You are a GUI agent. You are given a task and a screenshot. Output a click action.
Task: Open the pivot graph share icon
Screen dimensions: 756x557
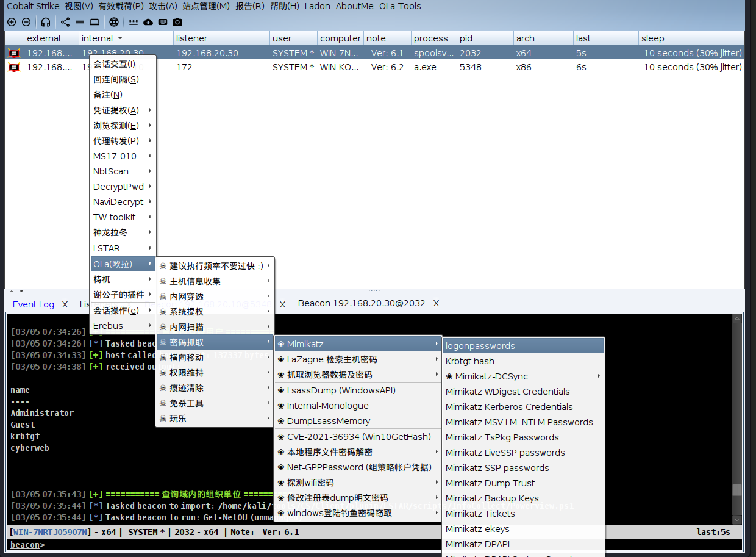pos(65,22)
